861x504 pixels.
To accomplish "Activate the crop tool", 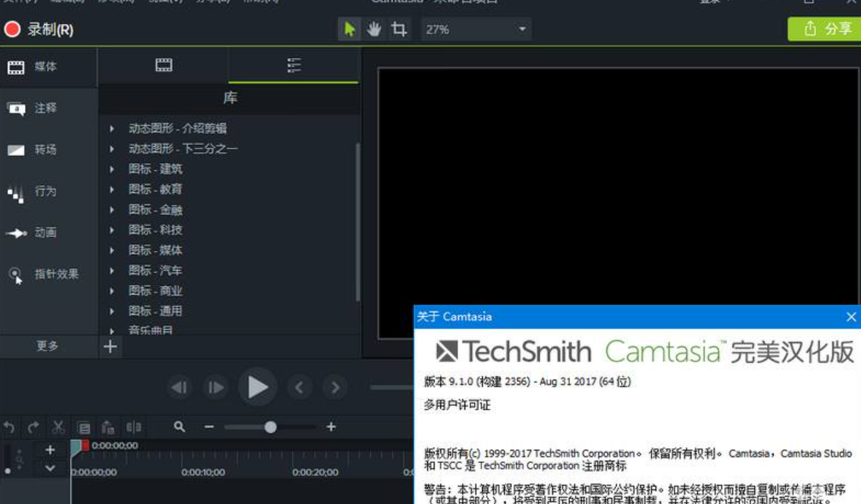I will point(399,29).
